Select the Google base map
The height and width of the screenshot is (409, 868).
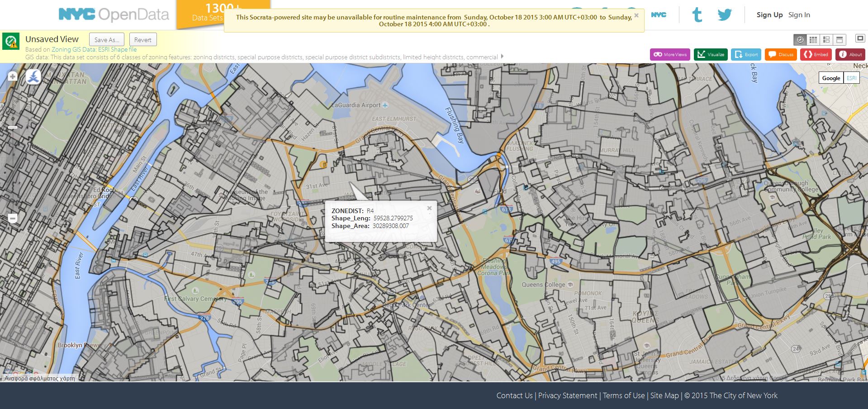click(831, 78)
